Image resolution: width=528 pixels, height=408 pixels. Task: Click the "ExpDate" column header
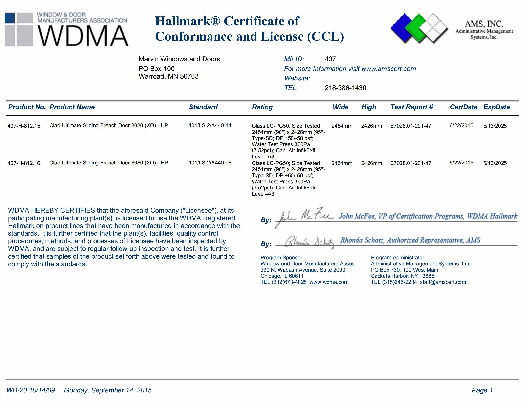pos(497,107)
